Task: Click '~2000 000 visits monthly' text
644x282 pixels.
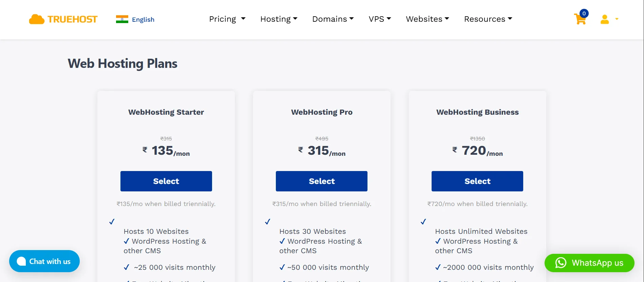Action: (488, 267)
